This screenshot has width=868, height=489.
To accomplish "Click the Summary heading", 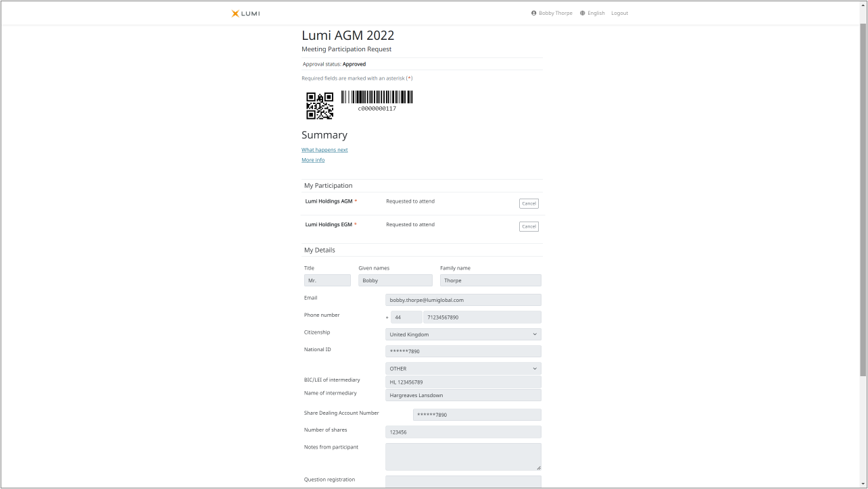I will pyautogui.click(x=324, y=135).
